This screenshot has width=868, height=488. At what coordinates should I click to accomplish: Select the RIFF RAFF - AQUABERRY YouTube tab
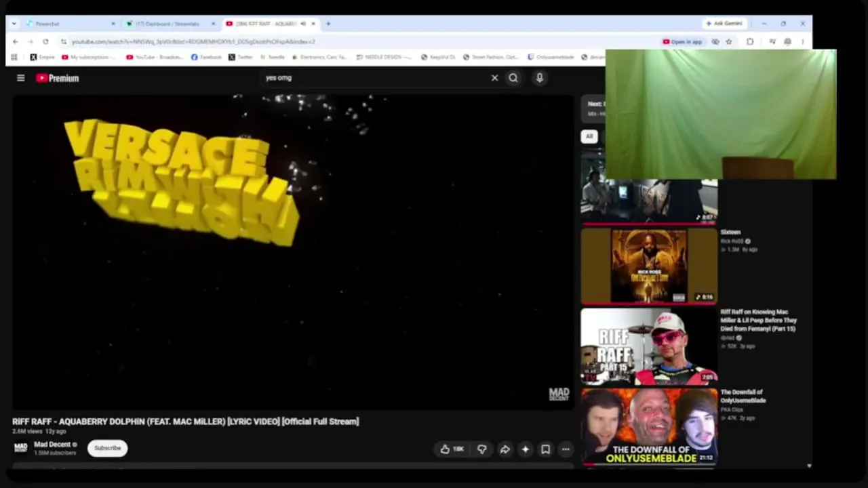coord(271,24)
